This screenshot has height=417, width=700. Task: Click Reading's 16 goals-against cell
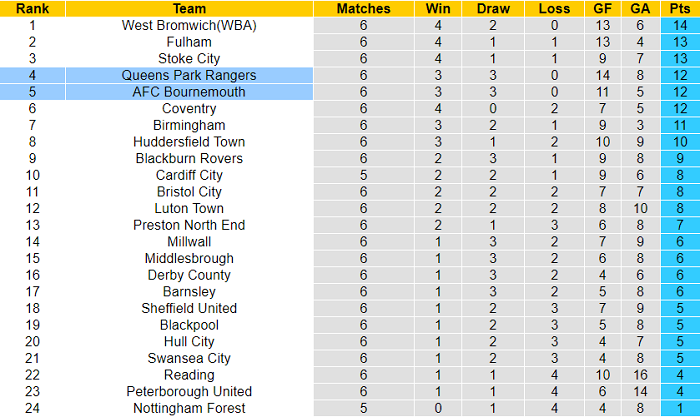tap(639, 374)
